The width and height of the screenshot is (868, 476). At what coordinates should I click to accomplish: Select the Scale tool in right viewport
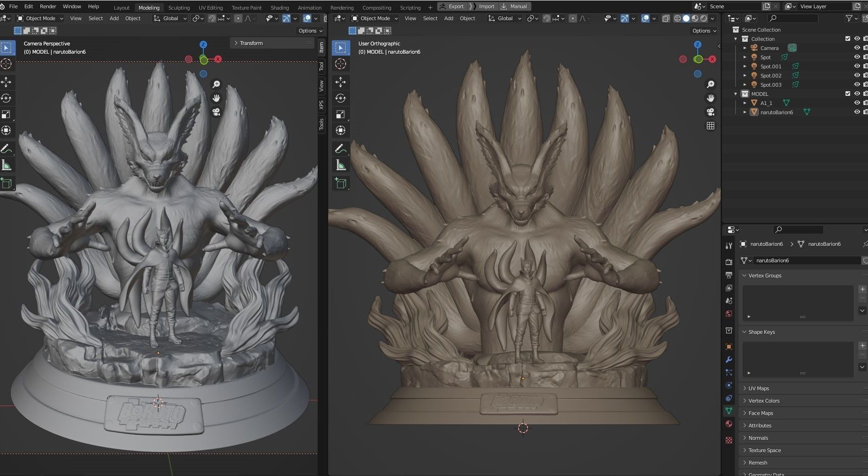[x=341, y=114]
